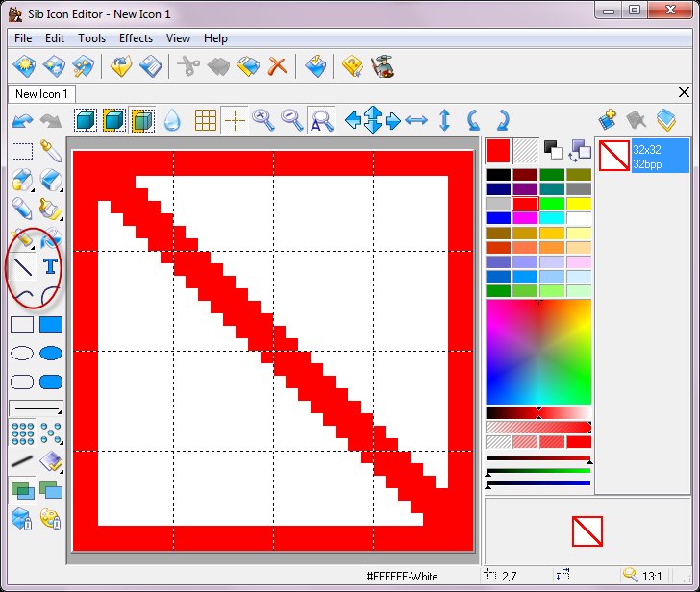Screen dimensions: 700x592
Task: Open the line width selector
Action: pos(37,409)
